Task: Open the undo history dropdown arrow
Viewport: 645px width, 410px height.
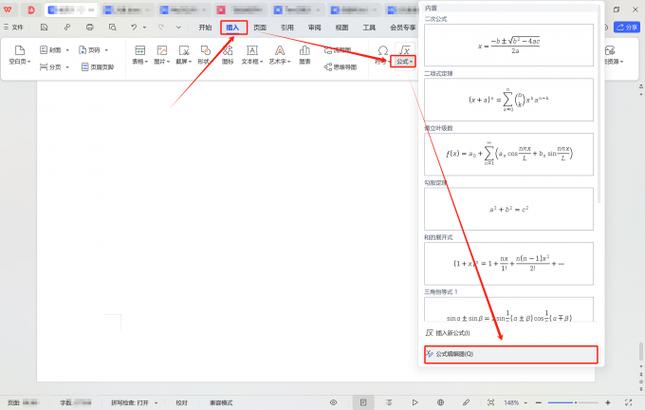Action: coord(144,28)
